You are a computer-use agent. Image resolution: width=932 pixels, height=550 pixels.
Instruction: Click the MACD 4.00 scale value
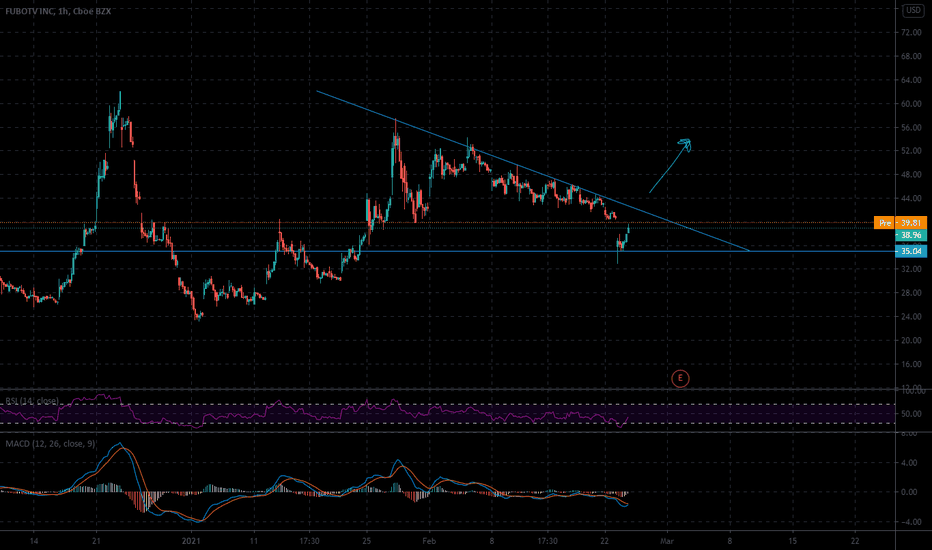pos(911,463)
